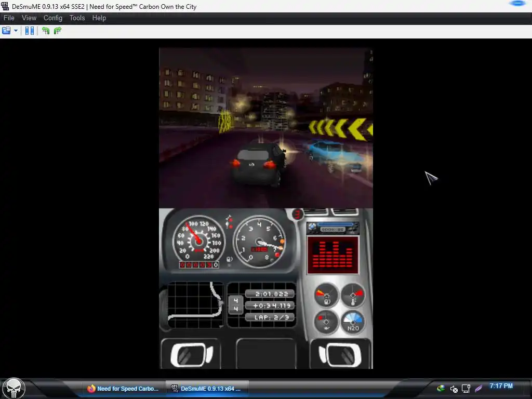Image resolution: width=532 pixels, height=399 pixels.
Task: Click the feather tray icon
Action: 478,388
